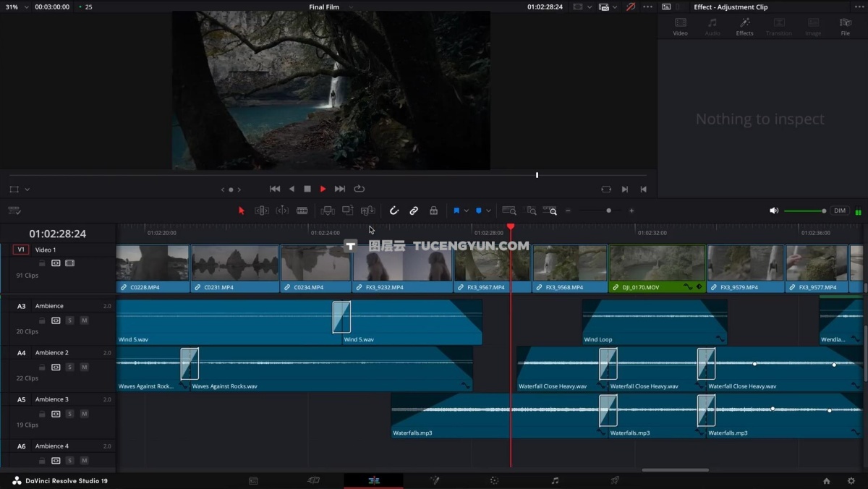Zoom in timeline with plus button
The width and height of the screenshot is (868, 489).
pyautogui.click(x=631, y=211)
